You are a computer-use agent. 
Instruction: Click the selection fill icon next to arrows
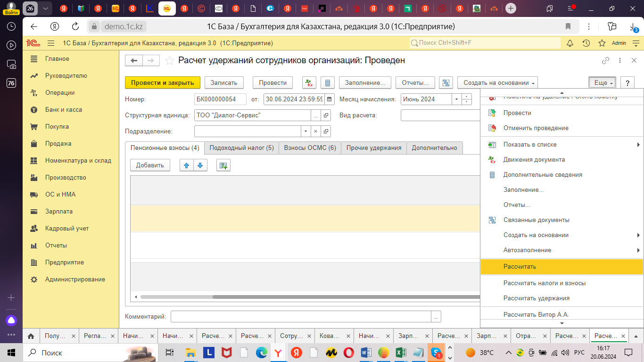[x=223, y=165]
